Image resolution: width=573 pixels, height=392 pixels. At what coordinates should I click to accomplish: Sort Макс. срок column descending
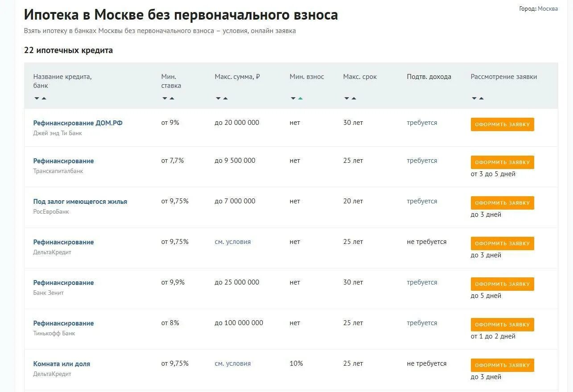pos(346,98)
